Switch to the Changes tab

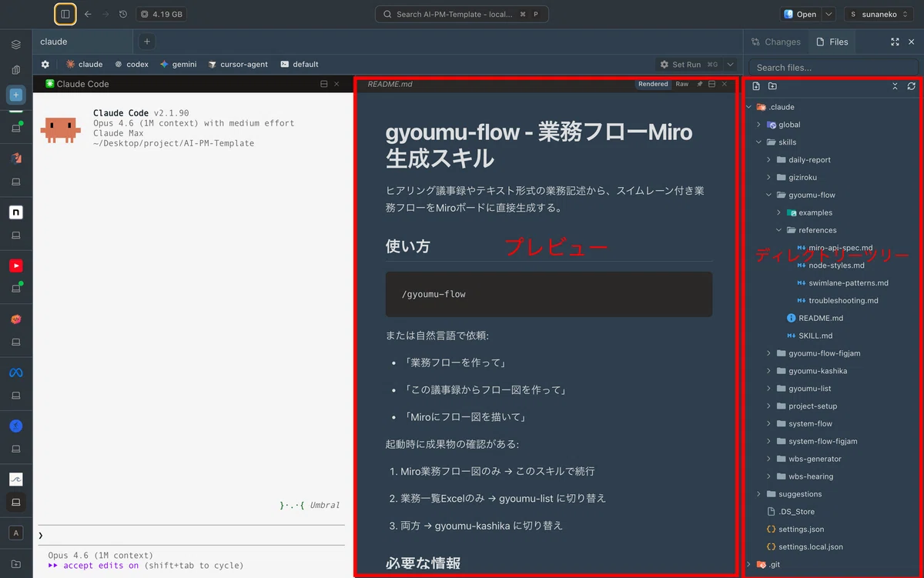776,42
